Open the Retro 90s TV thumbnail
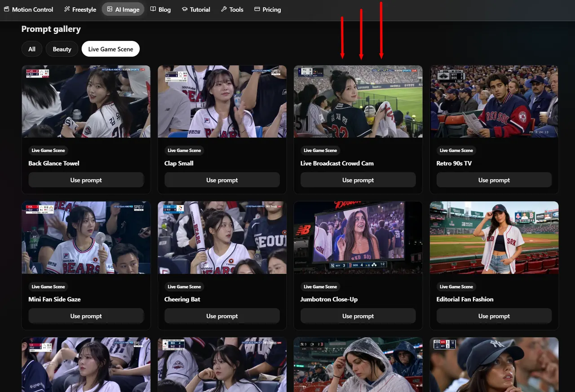 click(x=494, y=101)
